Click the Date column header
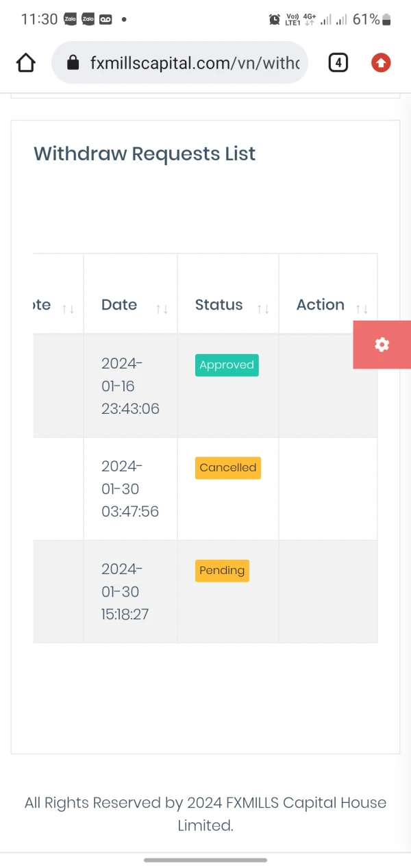411x868 pixels. tap(119, 305)
